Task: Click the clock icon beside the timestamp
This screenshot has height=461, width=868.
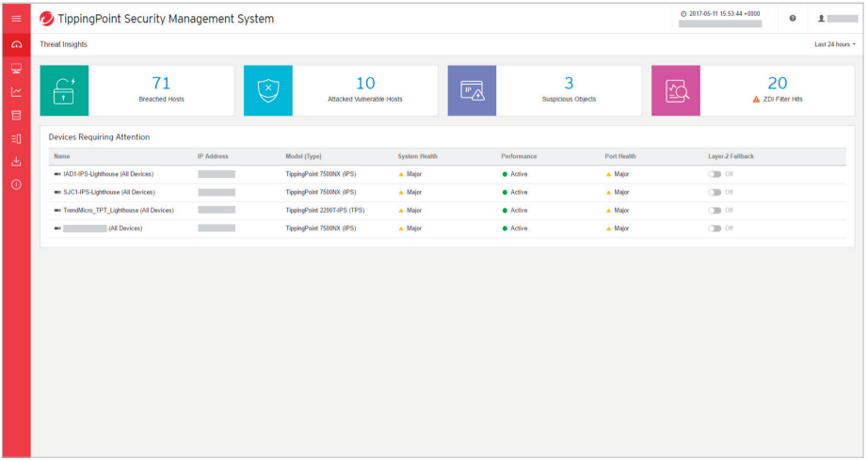Action: [683, 14]
